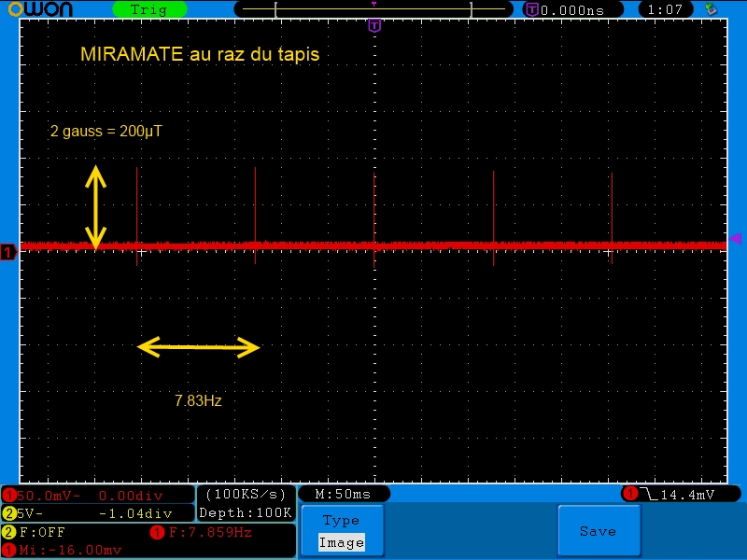Click the 1:07 clock display
Screen dimensions: 747x560
[x=665, y=9]
